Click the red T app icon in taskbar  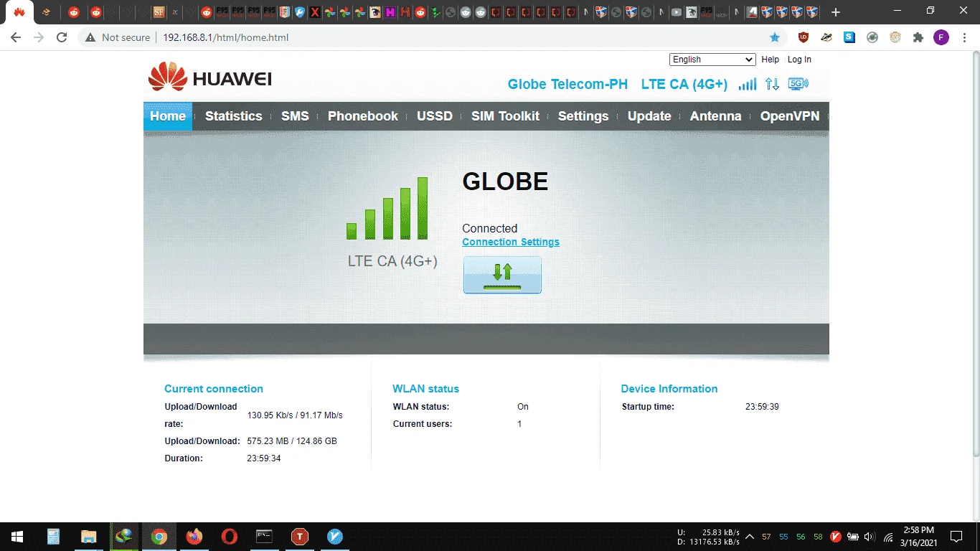(x=300, y=537)
